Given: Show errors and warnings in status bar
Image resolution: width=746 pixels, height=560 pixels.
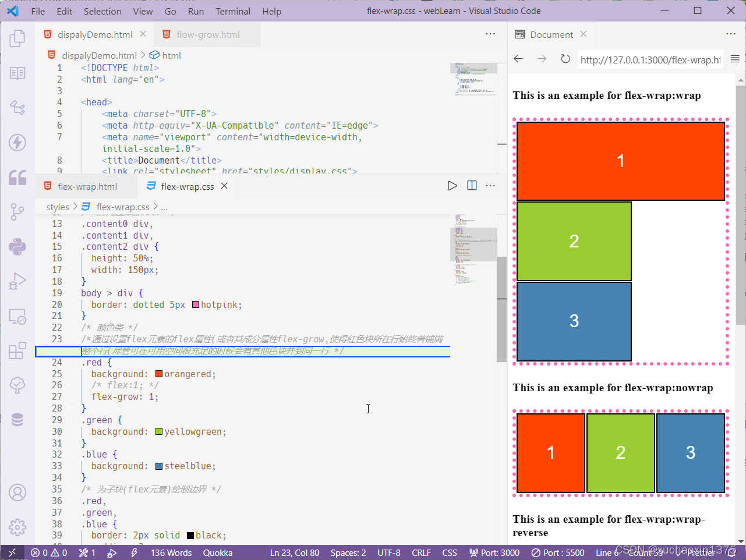Looking at the screenshot, I should point(49,552).
